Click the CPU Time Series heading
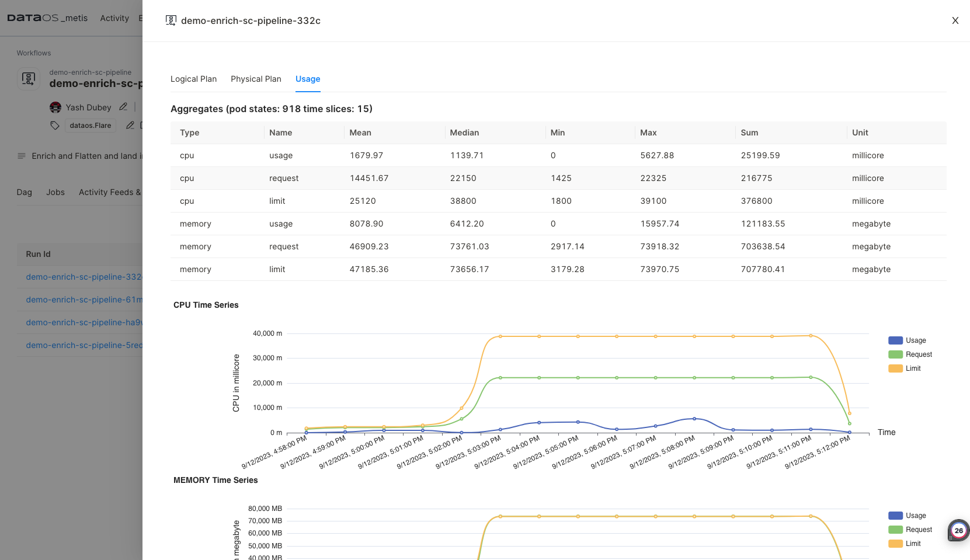The image size is (970, 560). click(206, 305)
